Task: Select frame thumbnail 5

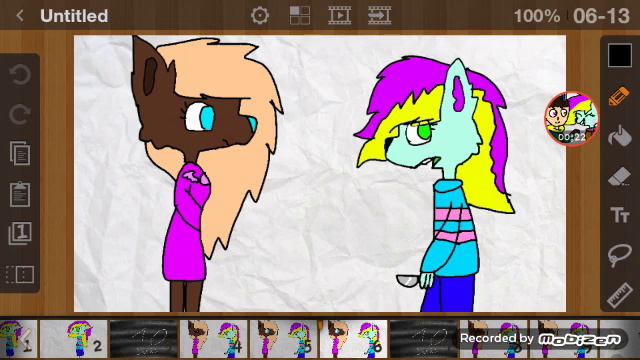Action: [x=284, y=338]
